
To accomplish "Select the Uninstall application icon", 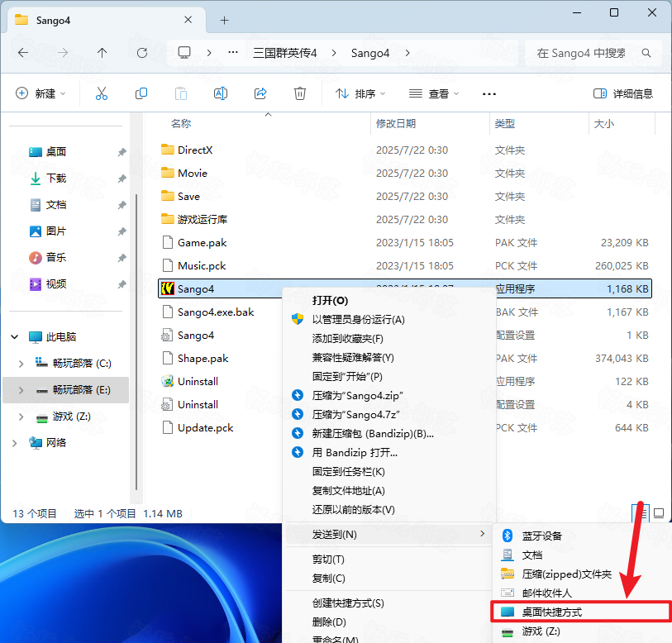I will point(167,381).
